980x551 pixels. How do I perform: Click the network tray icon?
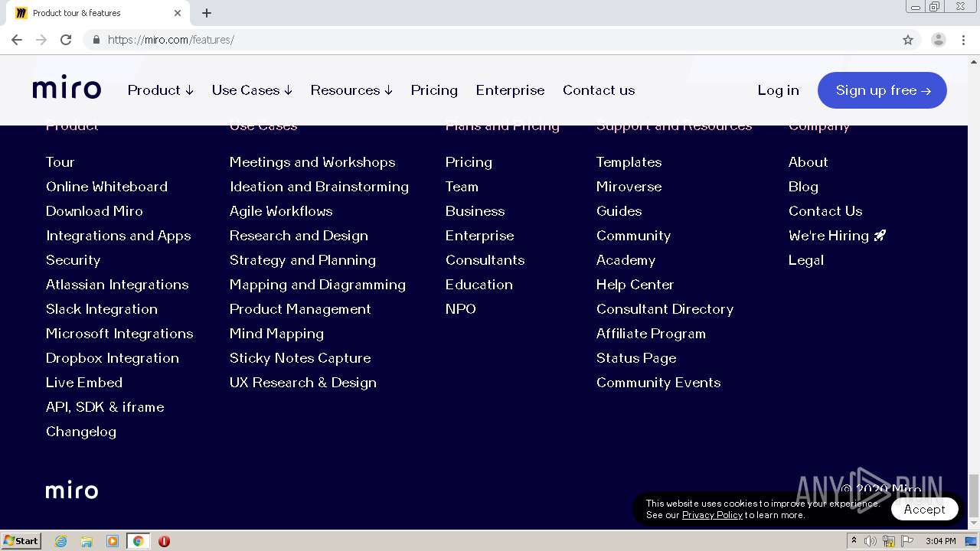coord(889,541)
